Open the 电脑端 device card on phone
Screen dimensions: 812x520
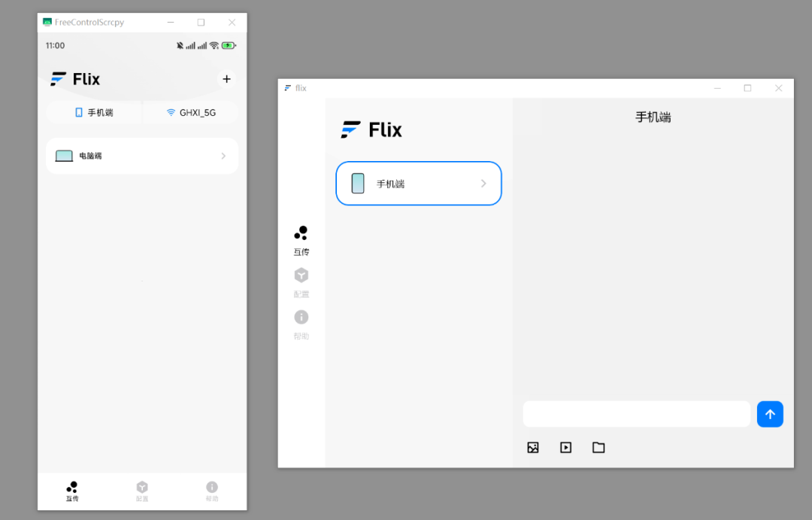[142, 156]
